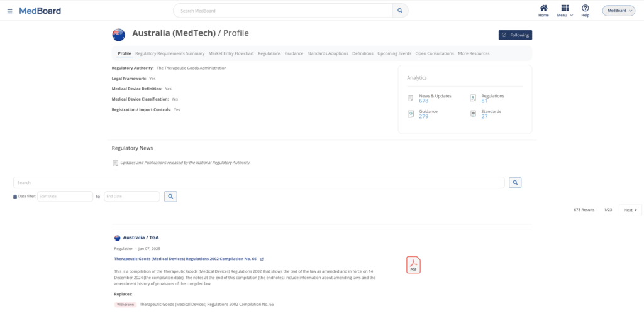Open the 279 Guidance count link

[x=423, y=117]
